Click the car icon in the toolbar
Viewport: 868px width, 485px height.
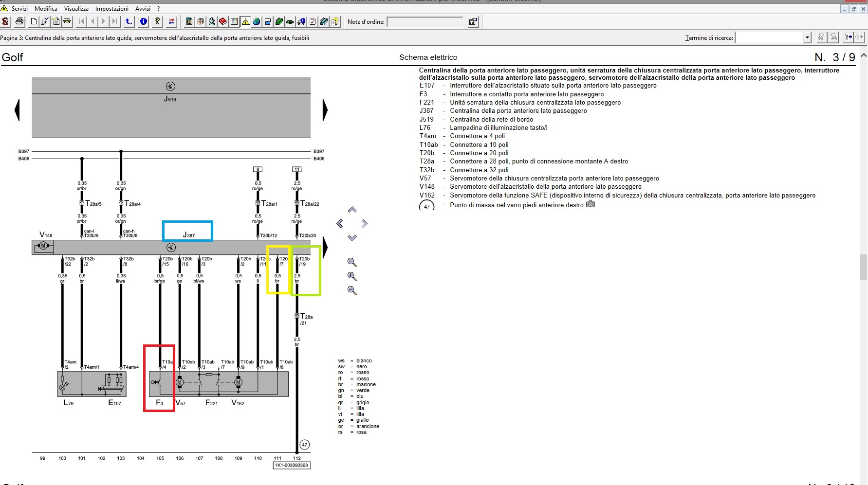67,21
